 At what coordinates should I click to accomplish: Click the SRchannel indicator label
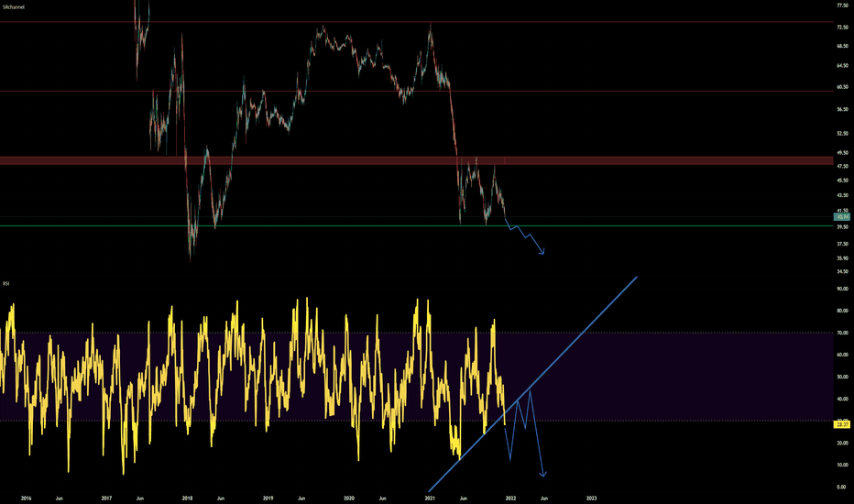pyautogui.click(x=14, y=7)
